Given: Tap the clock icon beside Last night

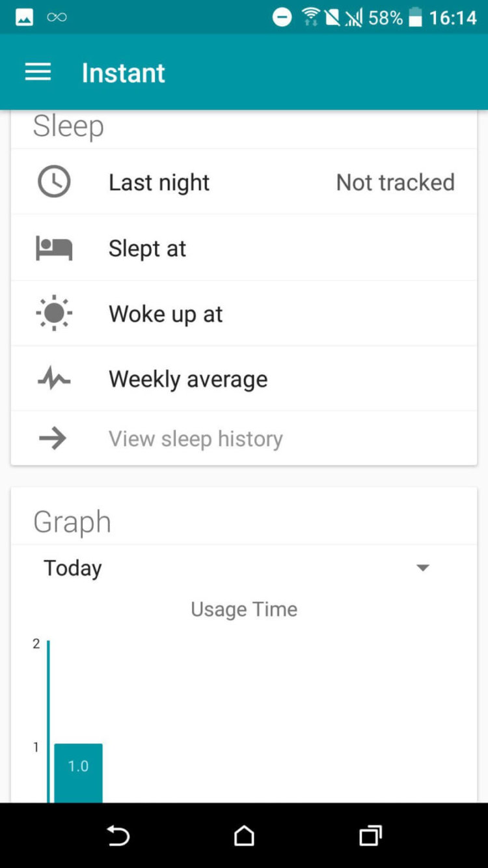Looking at the screenshot, I should [54, 182].
